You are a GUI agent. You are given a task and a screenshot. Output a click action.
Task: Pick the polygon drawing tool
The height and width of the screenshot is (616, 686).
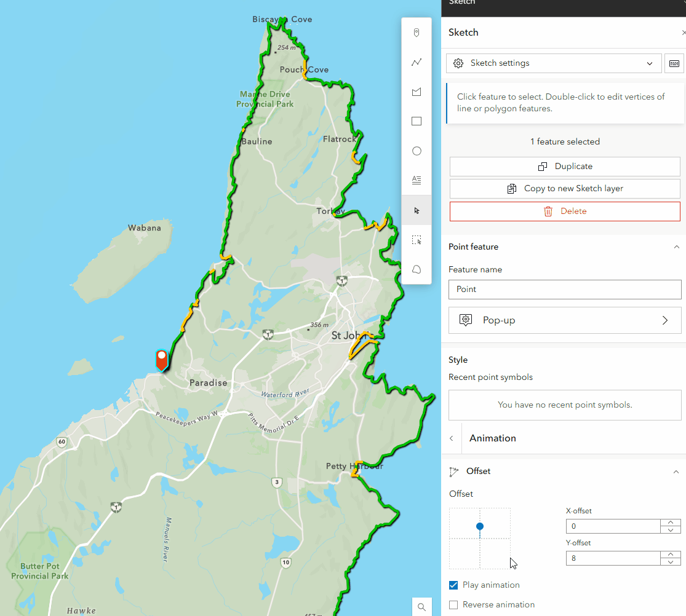[417, 92]
